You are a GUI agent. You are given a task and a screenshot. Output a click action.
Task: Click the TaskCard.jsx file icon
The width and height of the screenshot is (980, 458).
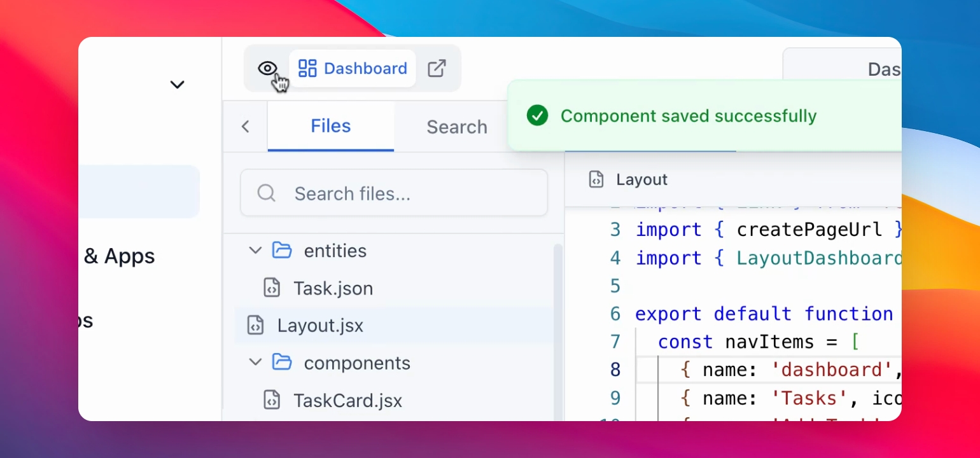272,401
